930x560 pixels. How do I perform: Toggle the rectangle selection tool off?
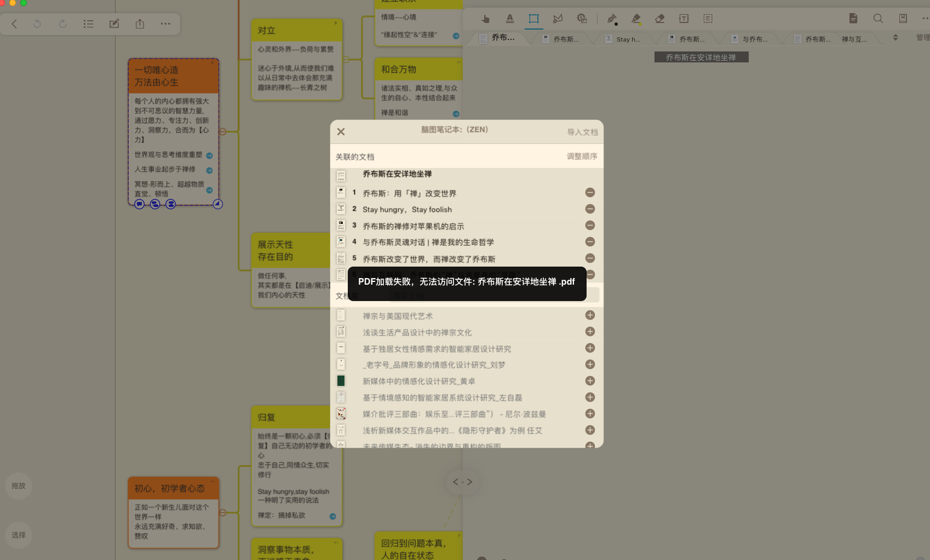pos(534,18)
